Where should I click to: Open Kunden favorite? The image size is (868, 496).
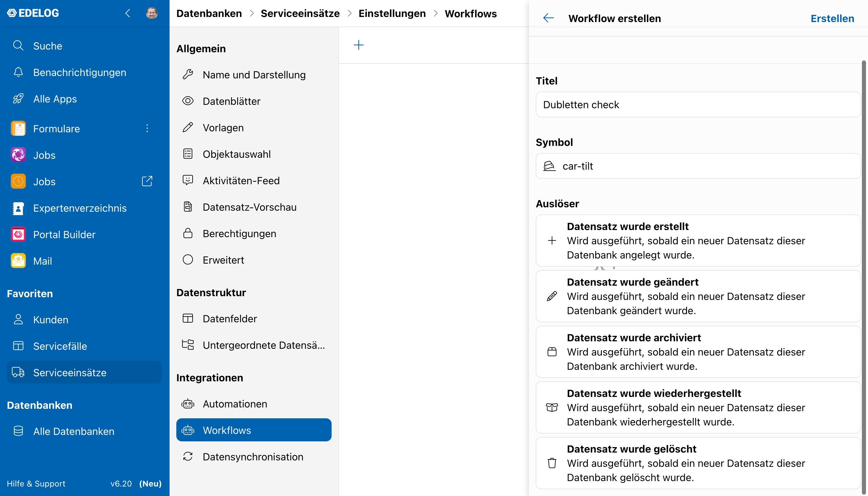click(84, 320)
